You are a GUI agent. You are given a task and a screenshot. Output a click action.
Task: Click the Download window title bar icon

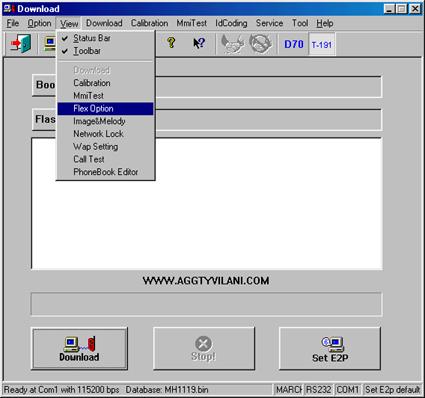[9, 9]
